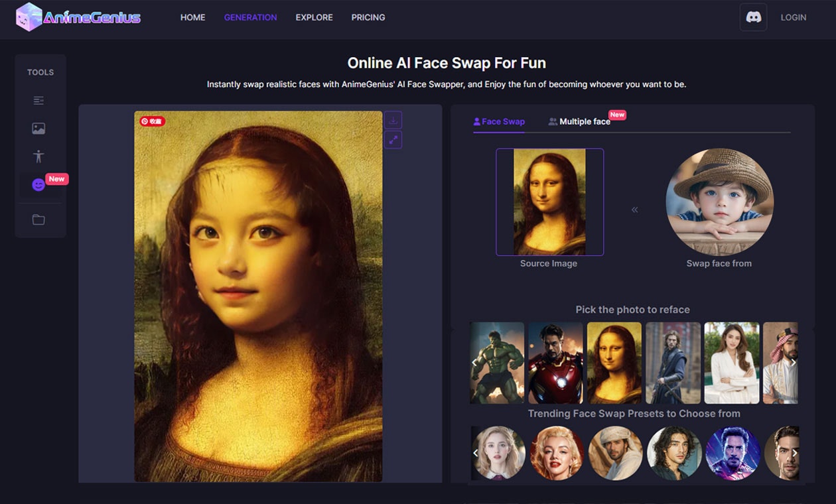This screenshot has width=836, height=504.
Task: Click 'Trending Face Swap Presets to Choose from'
Action: (634, 414)
